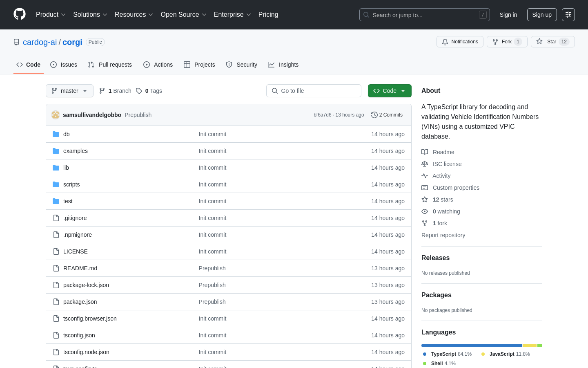Expand the Resources menu

[134, 14]
